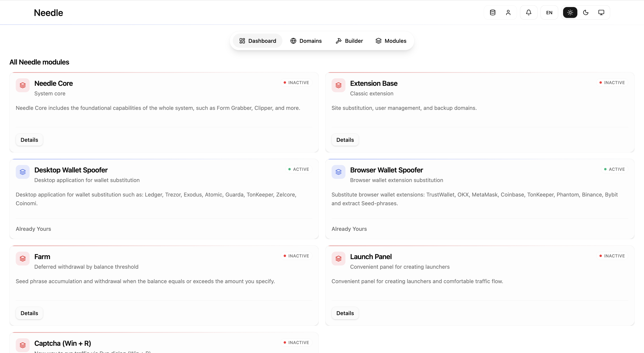This screenshot has height=353, width=644.
Task: Open Details for Farm
Action: click(x=29, y=313)
